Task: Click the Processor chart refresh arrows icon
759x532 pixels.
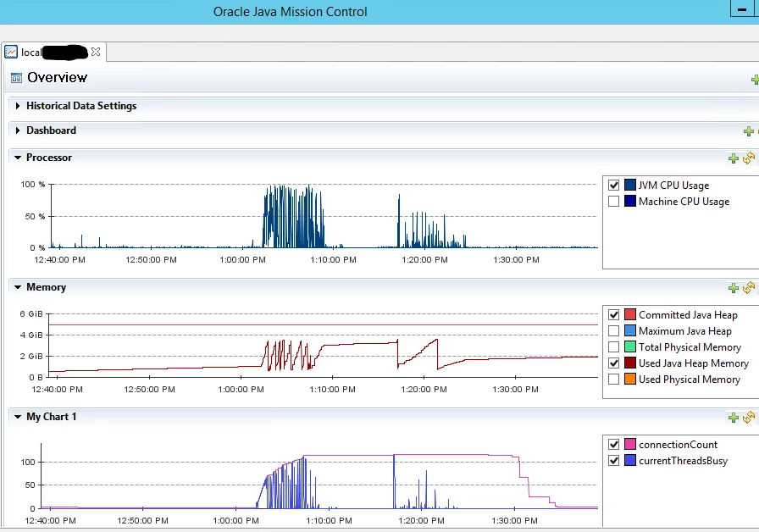Action: [x=749, y=158]
